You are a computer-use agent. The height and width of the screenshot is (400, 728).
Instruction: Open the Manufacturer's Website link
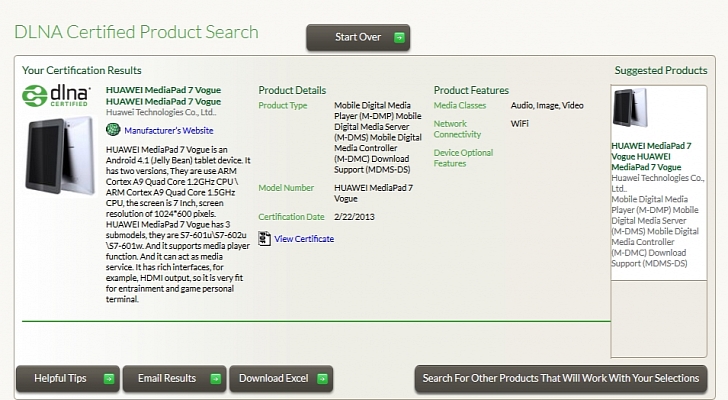[x=169, y=131]
